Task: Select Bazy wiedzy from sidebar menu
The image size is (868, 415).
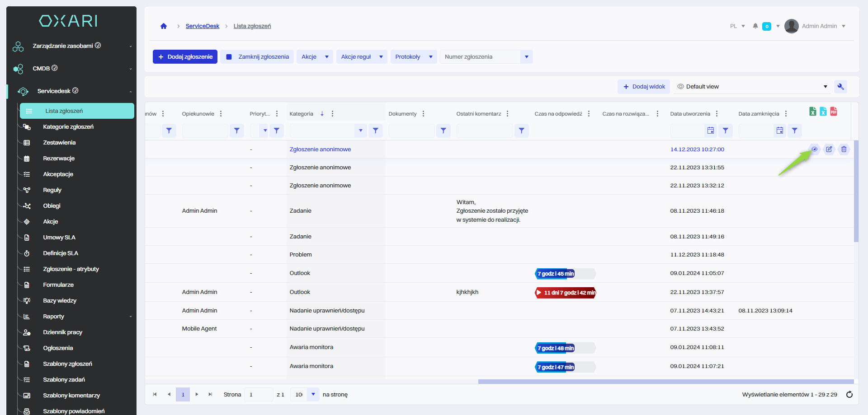Action: [x=60, y=301]
